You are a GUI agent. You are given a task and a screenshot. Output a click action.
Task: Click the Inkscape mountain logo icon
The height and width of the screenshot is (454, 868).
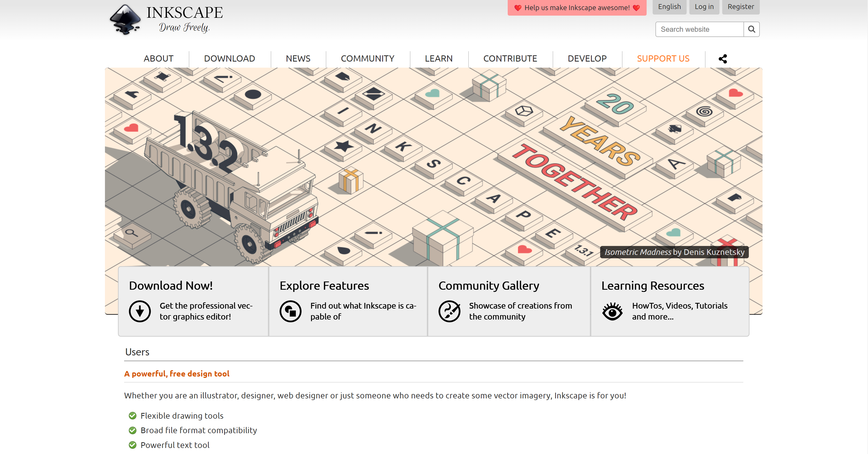(x=125, y=19)
